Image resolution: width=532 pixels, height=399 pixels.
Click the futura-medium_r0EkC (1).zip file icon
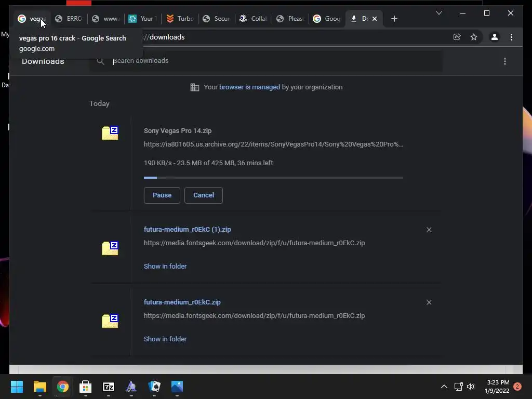110,248
